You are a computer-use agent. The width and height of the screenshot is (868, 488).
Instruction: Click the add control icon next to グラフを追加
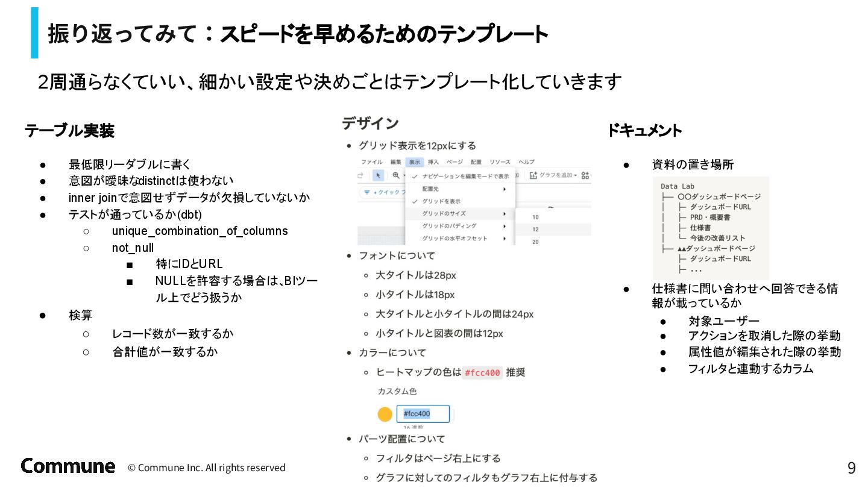[x=587, y=175]
